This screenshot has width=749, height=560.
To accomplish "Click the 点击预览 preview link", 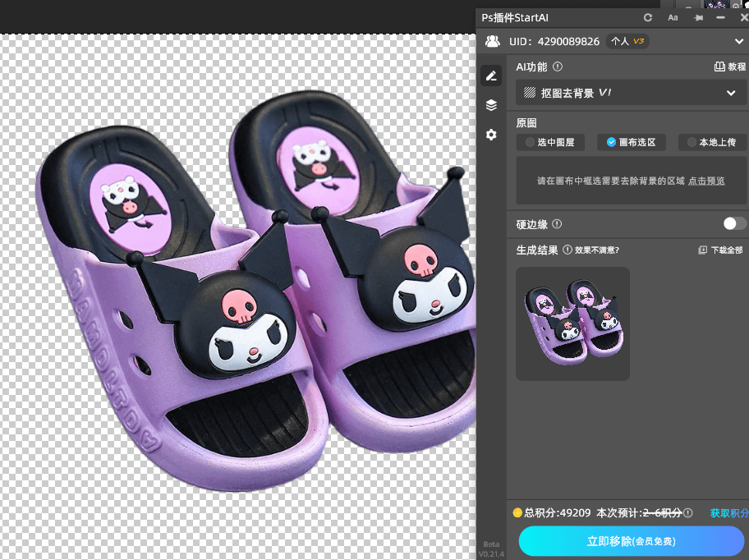I will click(x=706, y=181).
